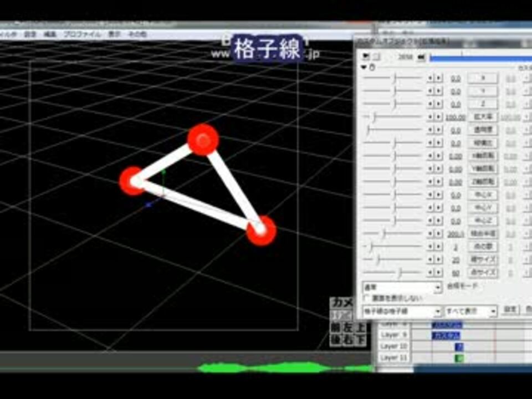Click left arrow of the 点の数 row

(431, 247)
